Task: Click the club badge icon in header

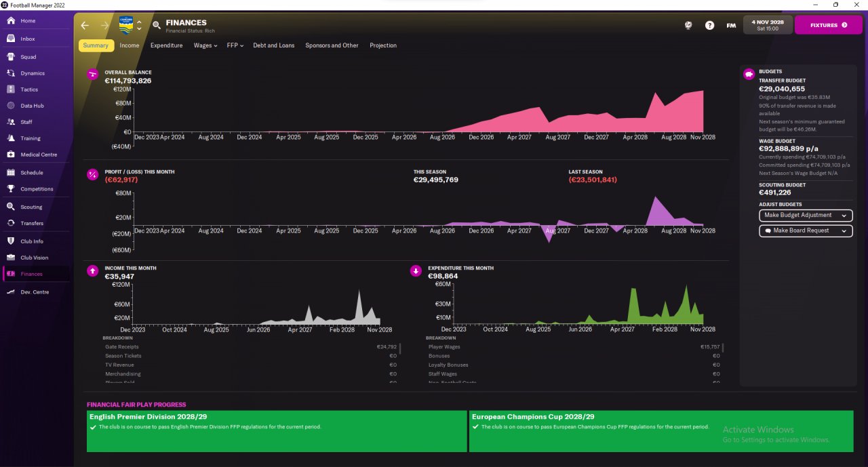Action: (x=126, y=25)
